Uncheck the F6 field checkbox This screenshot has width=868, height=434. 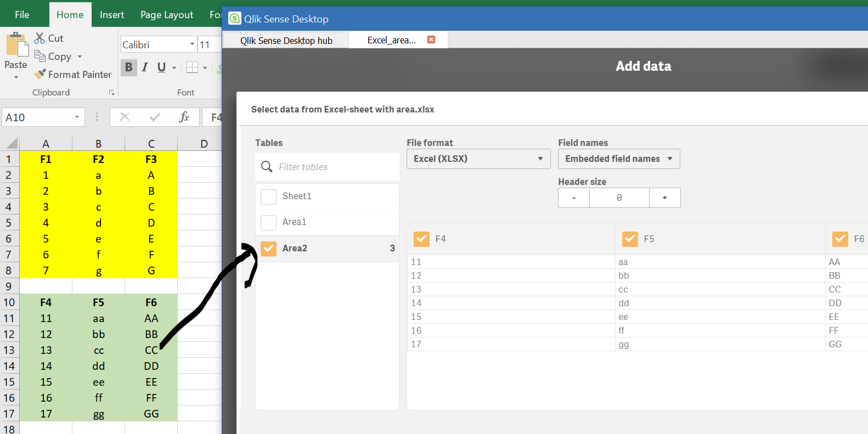[840, 239]
